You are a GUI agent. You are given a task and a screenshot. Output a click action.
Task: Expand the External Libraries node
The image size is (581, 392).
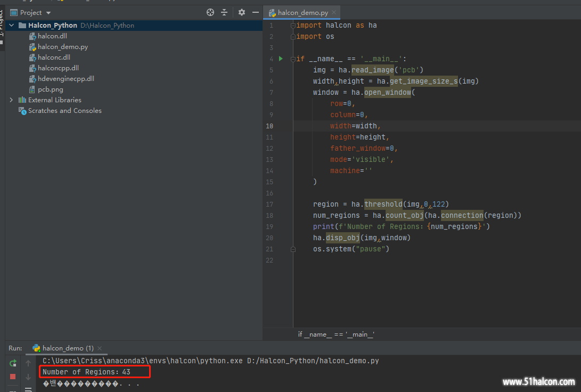pyautogui.click(x=11, y=100)
